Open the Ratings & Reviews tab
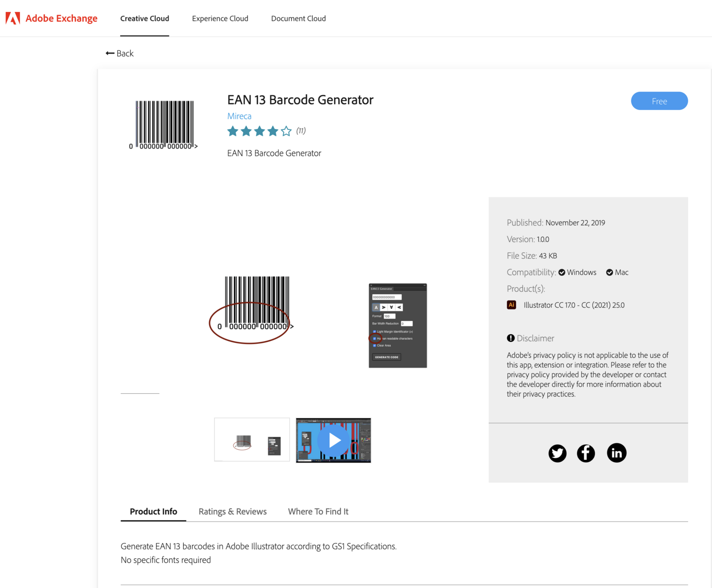The image size is (712, 588). point(233,512)
